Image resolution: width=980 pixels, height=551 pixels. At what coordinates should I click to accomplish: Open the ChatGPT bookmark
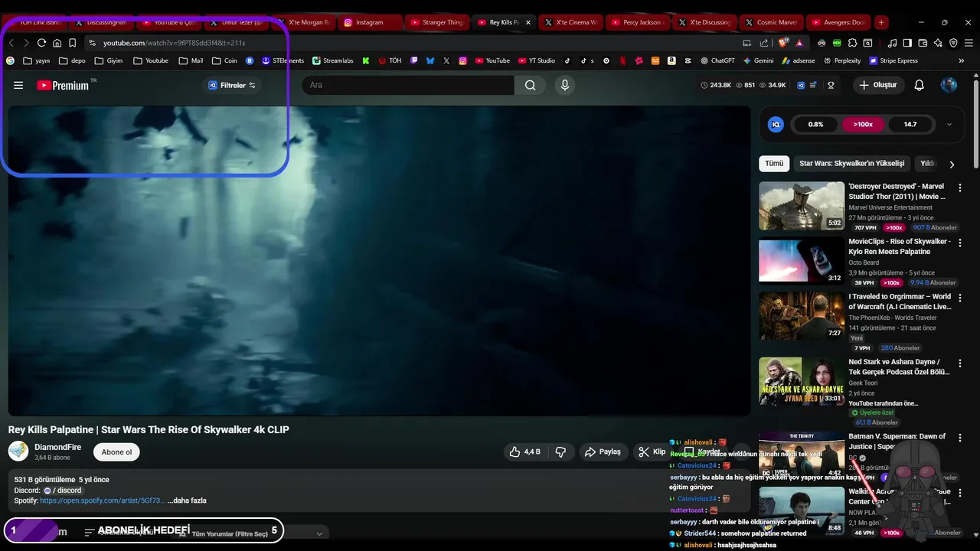pyautogui.click(x=718, y=60)
